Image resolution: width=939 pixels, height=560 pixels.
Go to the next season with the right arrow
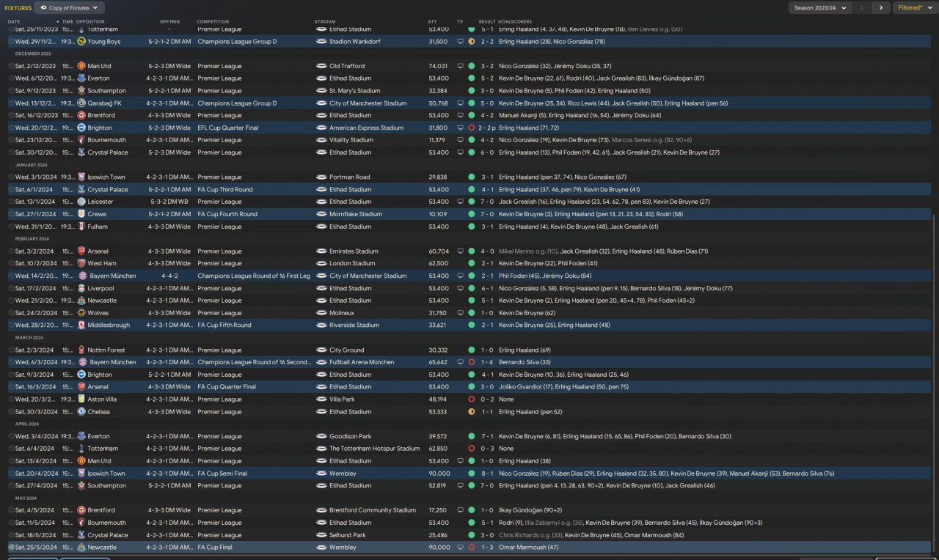[881, 7]
